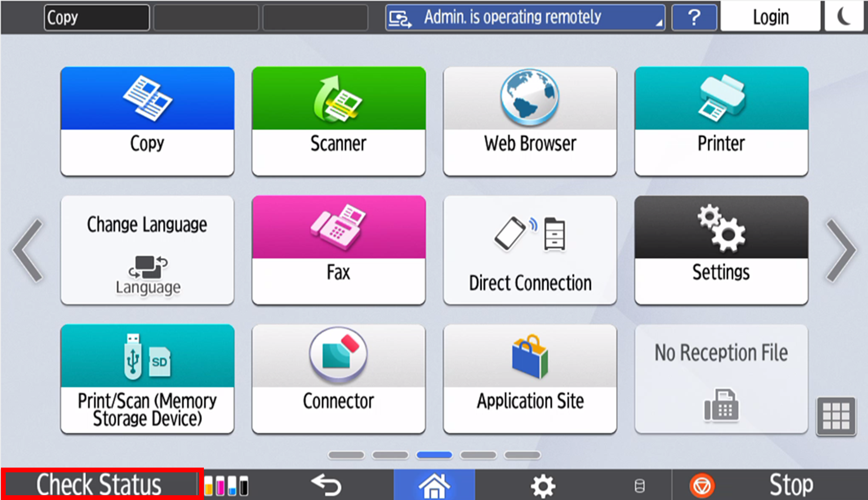Open the bottom bar gear menu
The width and height of the screenshot is (868, 500).
(543, 486)
